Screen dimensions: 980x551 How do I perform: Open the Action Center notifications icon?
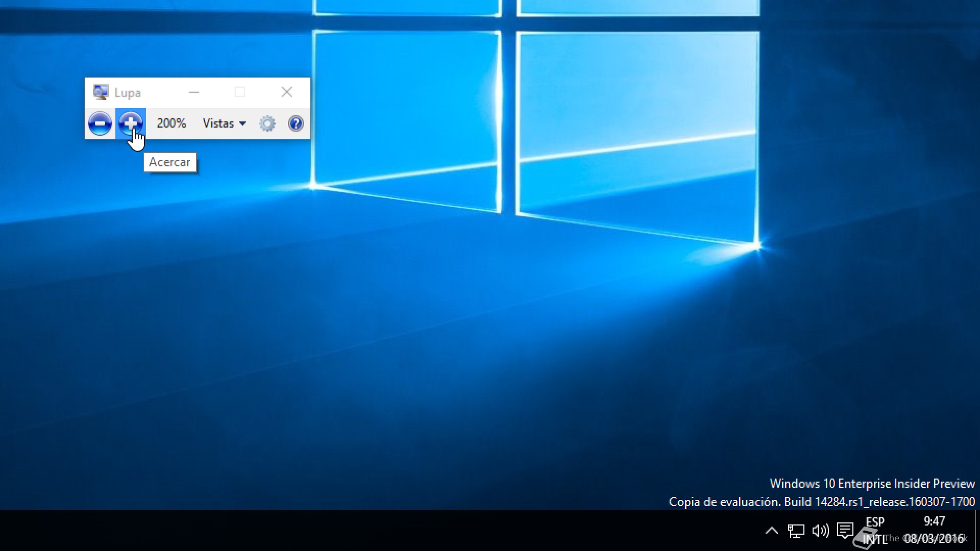coord(845,531)
